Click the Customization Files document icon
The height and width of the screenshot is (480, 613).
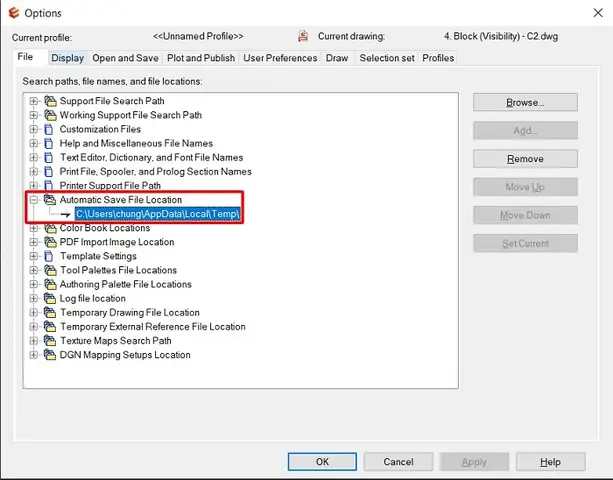(x=49, y=129)
